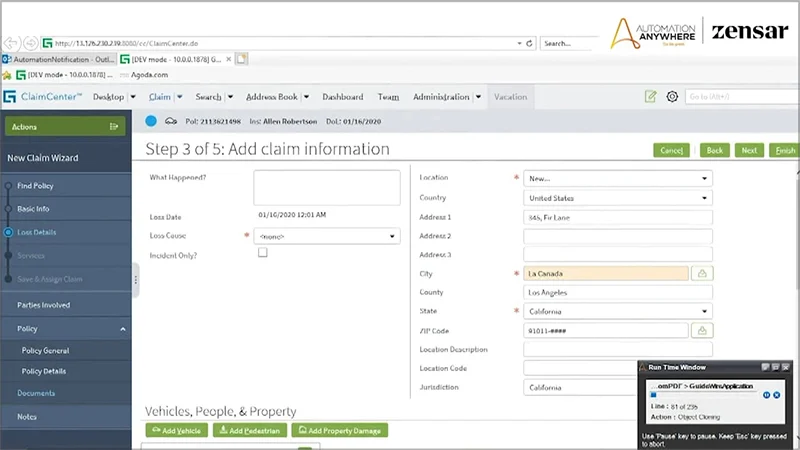This screenshot has width=800, height=450.
Task: Open Policy Details in sidebar
Action: click(x=44, y=371)
